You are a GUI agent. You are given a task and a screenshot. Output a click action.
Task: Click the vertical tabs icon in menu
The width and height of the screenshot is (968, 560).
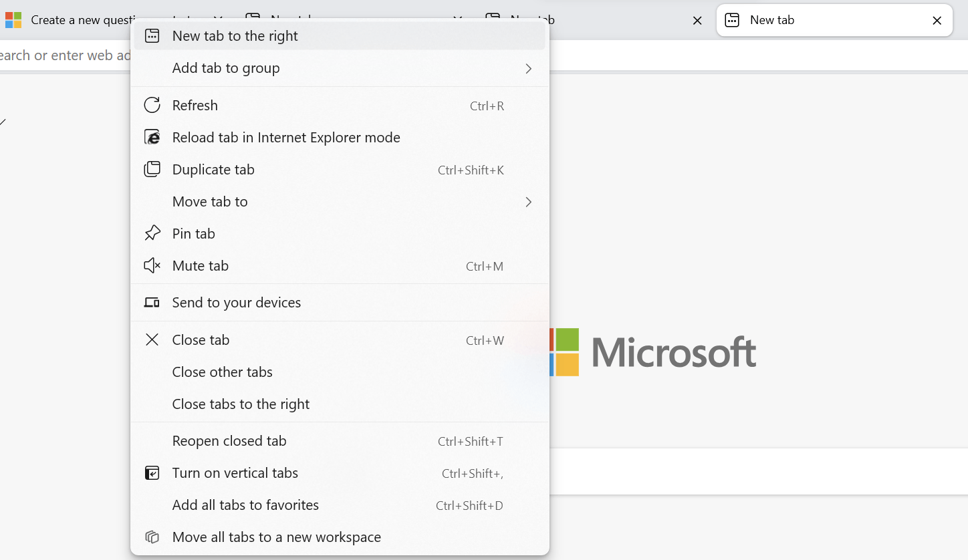point(152,473)
